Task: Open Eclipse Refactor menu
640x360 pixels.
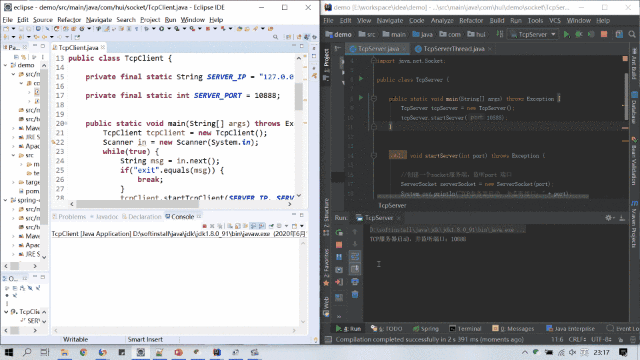Action: point(69,20)
